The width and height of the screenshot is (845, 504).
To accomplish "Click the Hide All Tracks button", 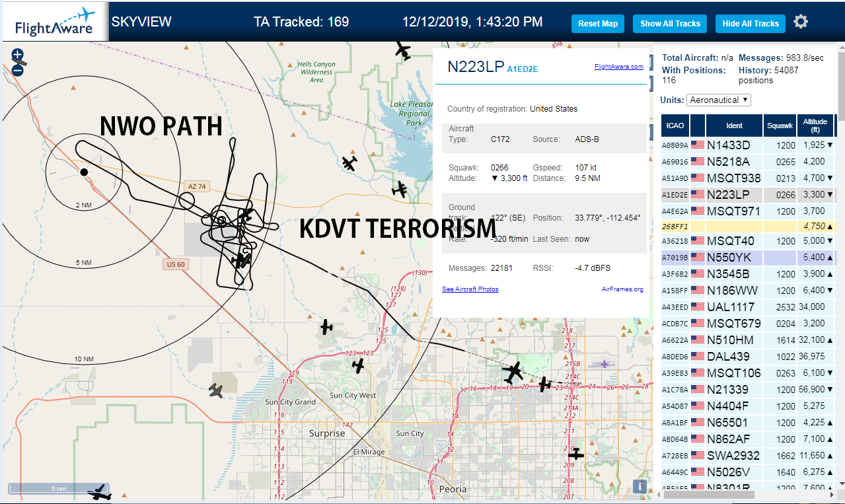I will 751,24.
